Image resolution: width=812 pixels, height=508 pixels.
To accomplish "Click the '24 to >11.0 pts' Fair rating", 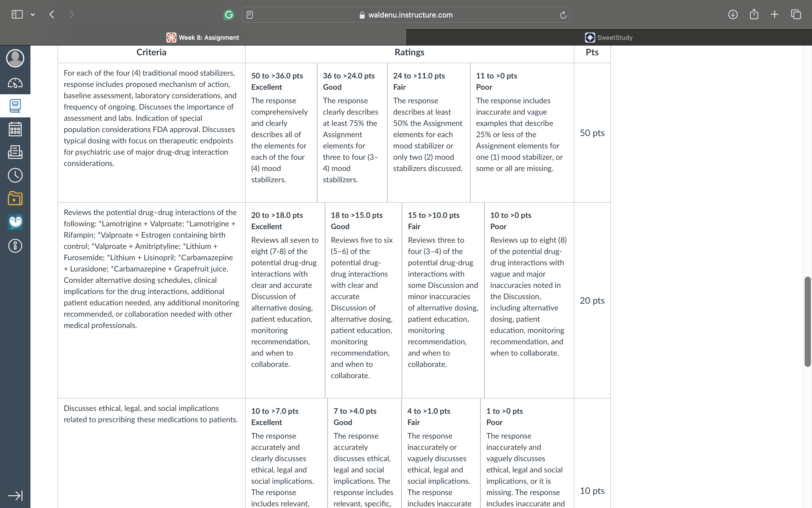I will pos(429,133).
